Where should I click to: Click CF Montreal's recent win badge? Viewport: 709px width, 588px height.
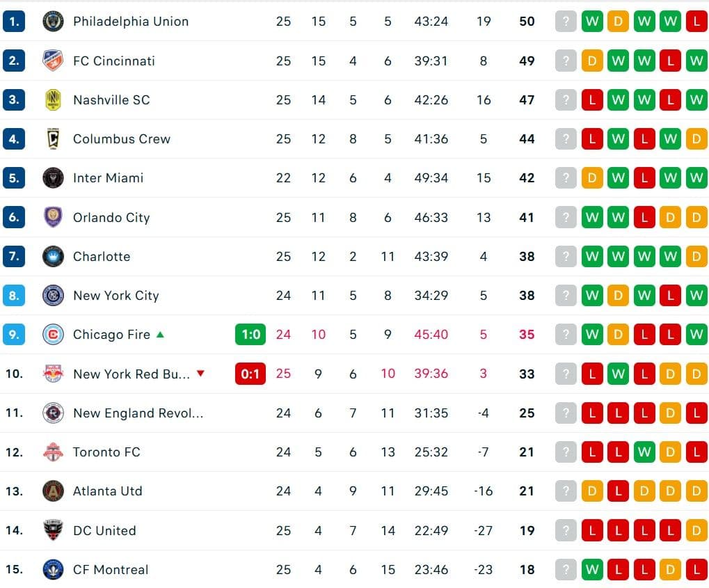click(x=592, y=570)
